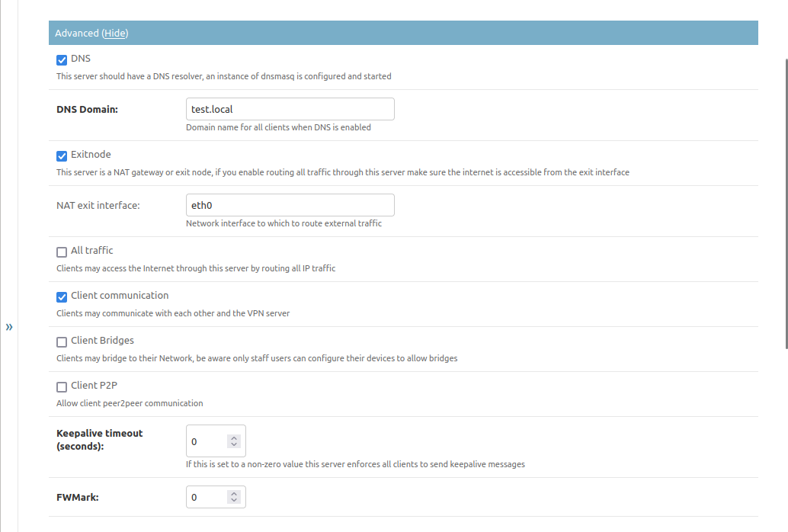This screenshot has height=532, width=788.
Task: Click the FWMark number field
Action: [x=216, y=497]
